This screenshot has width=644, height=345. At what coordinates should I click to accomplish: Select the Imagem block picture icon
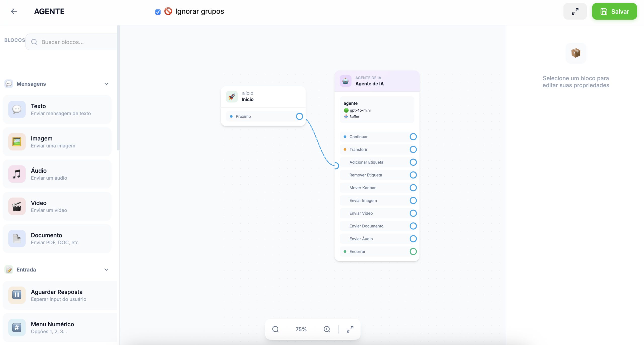[x=17, y=142]
